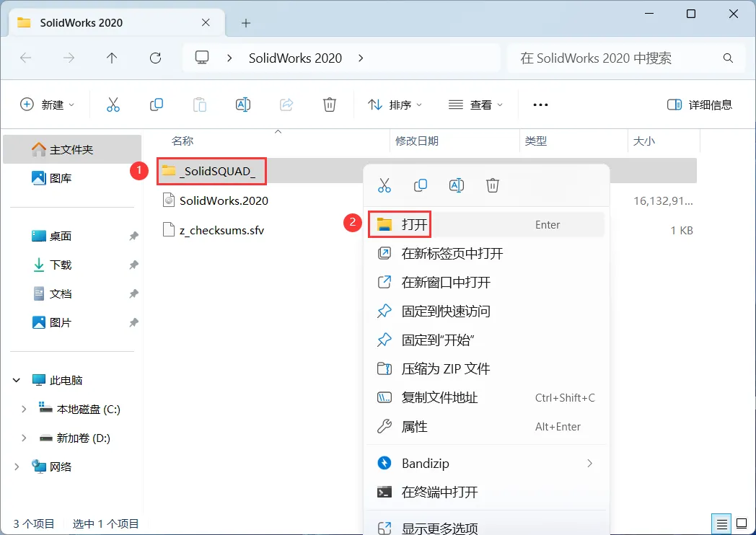756x535 pixels.
Task: Close the SolidWorks 2020 tab
Action: coord(206,22)
